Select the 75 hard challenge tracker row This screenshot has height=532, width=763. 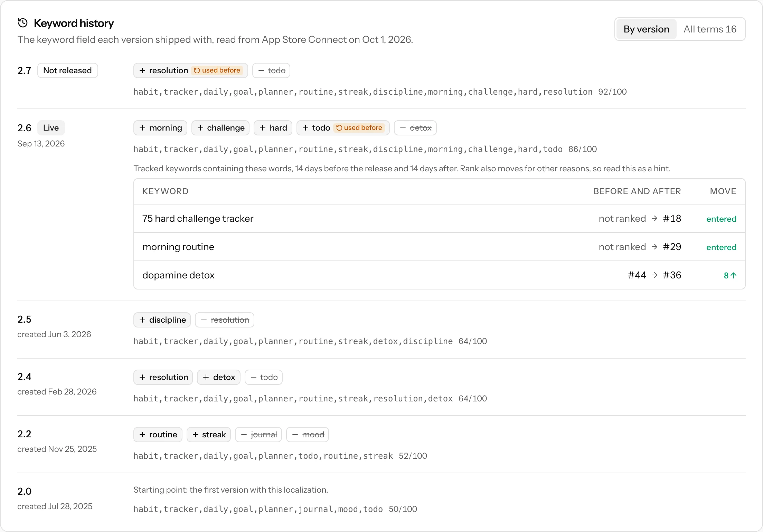coord(439,218)
